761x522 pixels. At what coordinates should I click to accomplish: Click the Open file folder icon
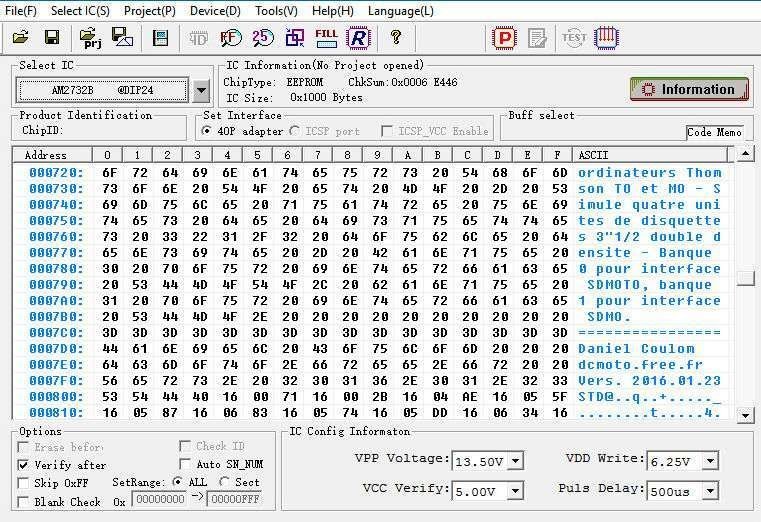[20, 38]
